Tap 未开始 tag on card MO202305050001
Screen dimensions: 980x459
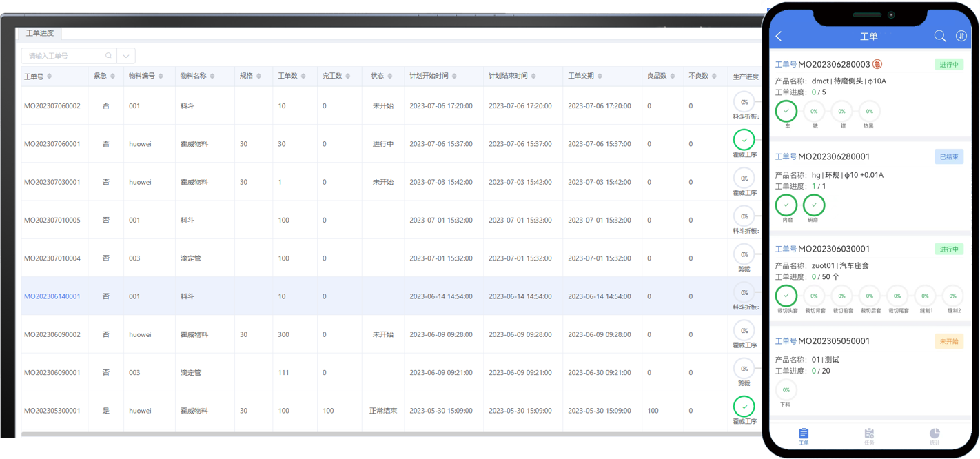click(949, 341)
